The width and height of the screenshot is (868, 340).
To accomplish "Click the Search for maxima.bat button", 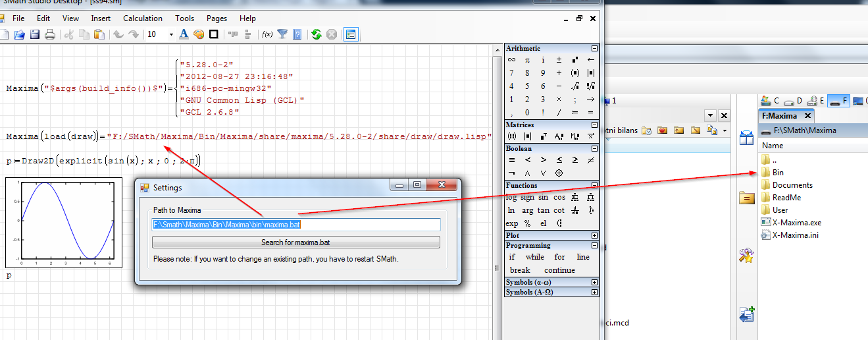I will pos(295,242).
